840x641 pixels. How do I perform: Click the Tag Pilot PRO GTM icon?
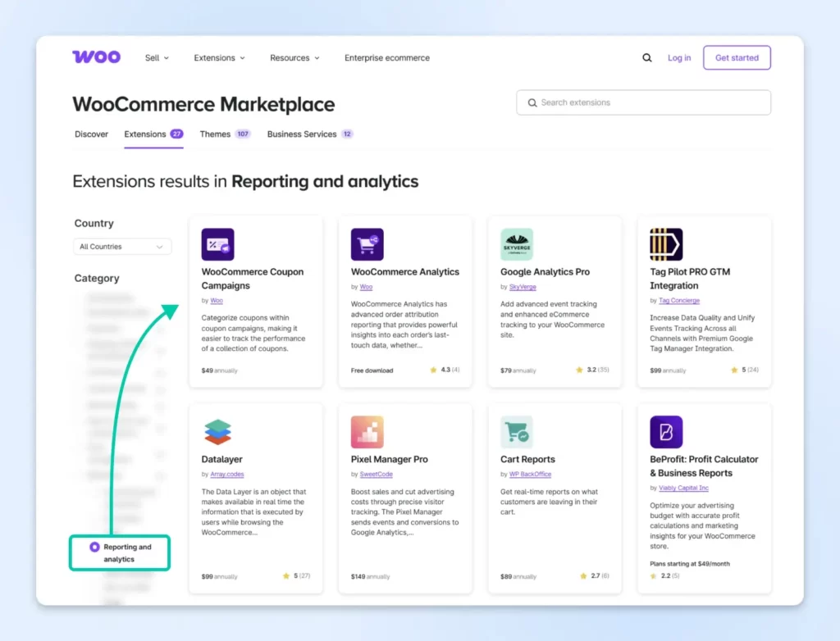(666, 244)
